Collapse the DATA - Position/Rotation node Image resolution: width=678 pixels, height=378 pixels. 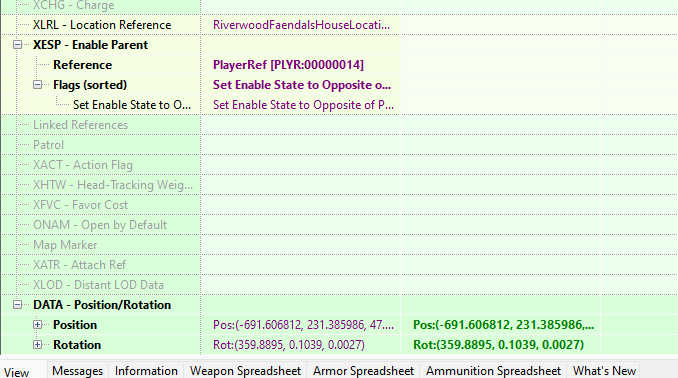point(17,304)
